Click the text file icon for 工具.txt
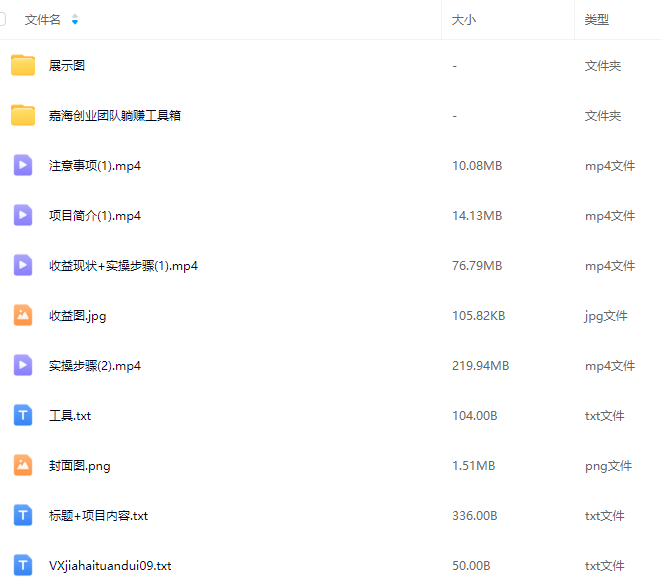661x586 pixels. click(23, 416)
